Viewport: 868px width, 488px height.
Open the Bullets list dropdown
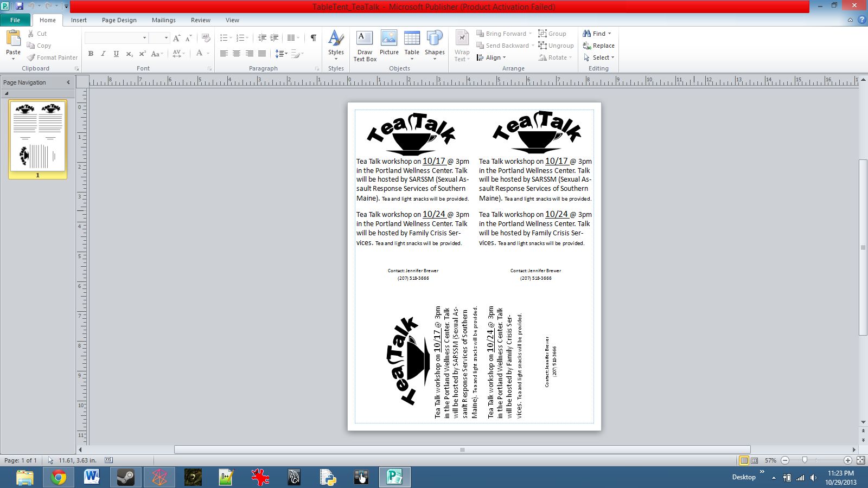pyautogui.click(x=226, y=38)
